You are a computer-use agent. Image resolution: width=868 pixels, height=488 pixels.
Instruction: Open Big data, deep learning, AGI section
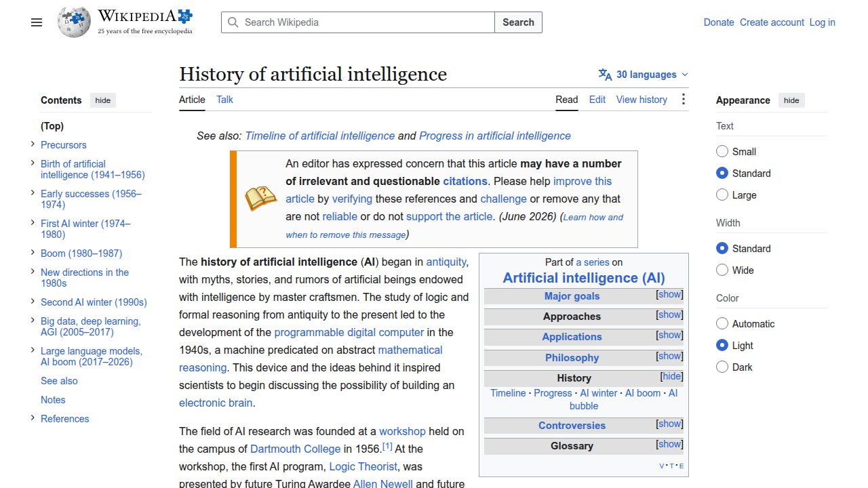coord(91,327)
